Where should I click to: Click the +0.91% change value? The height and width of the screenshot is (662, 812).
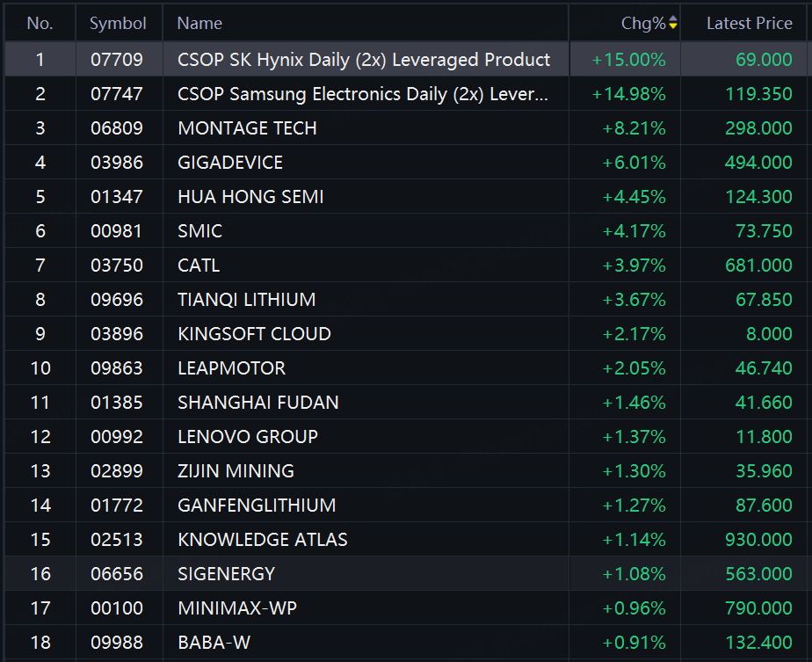tap(634, 643)
